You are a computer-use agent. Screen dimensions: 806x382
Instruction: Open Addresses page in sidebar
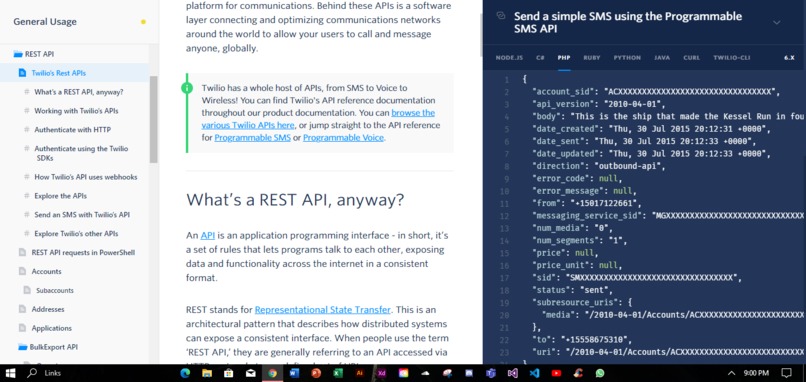tap(48, 309)
